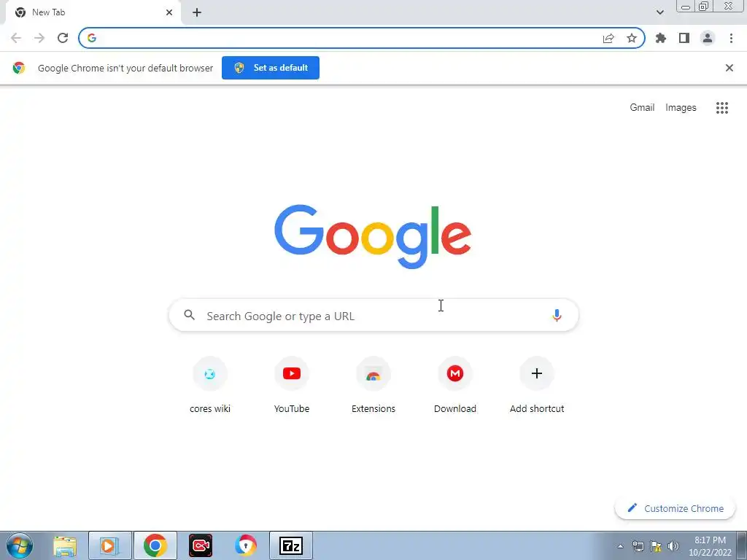Screen dimensions: 747x560
Task: Open Chrome's three-dot menu
Action: click(731, 38)
